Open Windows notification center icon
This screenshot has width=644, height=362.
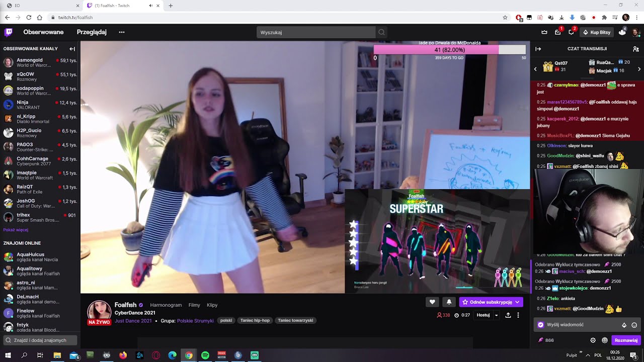pos(633,355)
